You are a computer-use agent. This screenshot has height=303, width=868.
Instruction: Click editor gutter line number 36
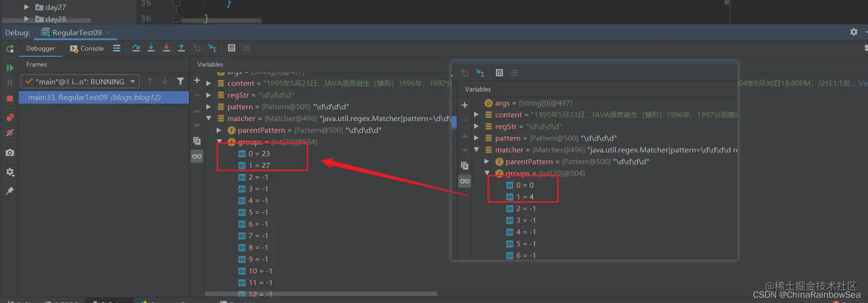tap(145, 18)
